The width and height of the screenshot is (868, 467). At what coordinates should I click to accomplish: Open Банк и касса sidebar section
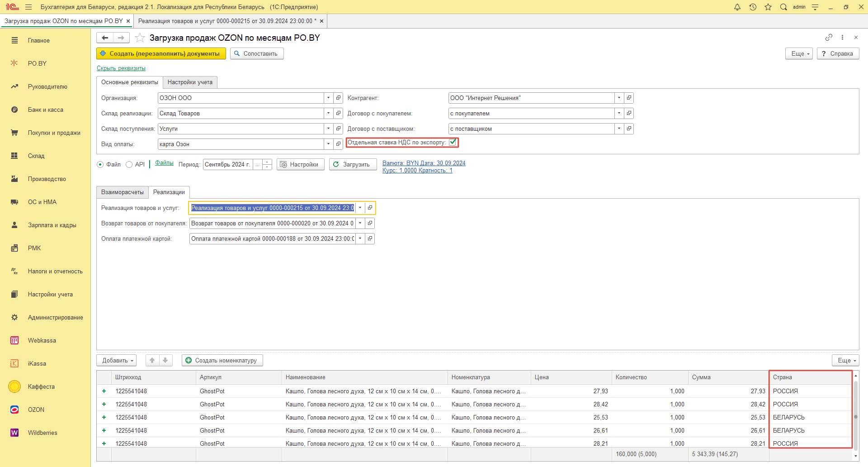click(45, 110)
